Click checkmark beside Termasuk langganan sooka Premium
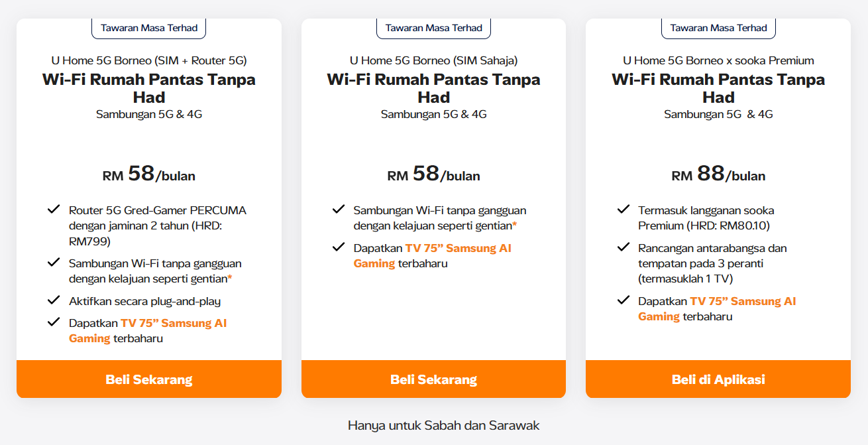 click(x=623, y=210)
